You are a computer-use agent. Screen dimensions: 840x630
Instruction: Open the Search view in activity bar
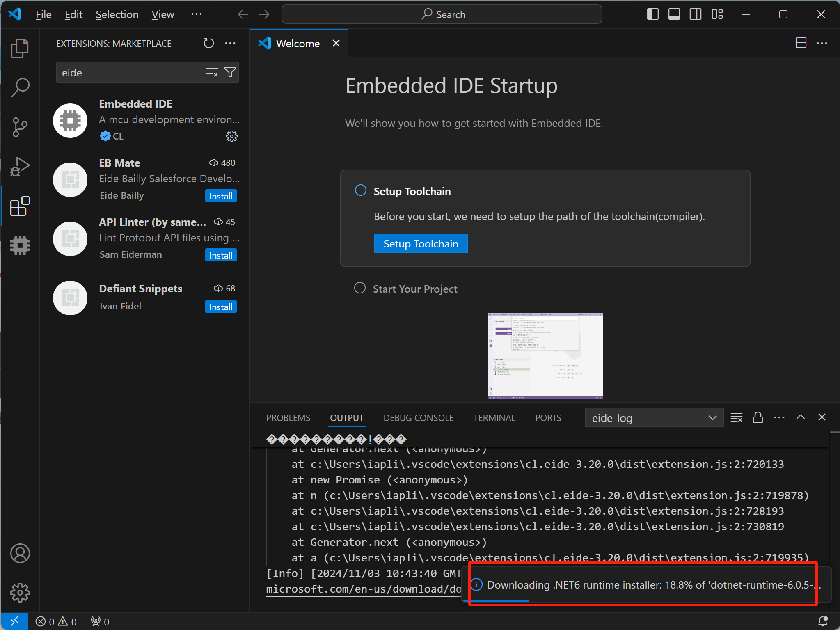click(x=20, y=88)
